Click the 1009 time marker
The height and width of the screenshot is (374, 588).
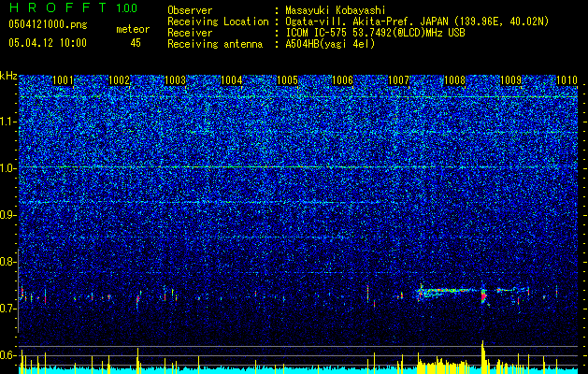pos(510,80)
